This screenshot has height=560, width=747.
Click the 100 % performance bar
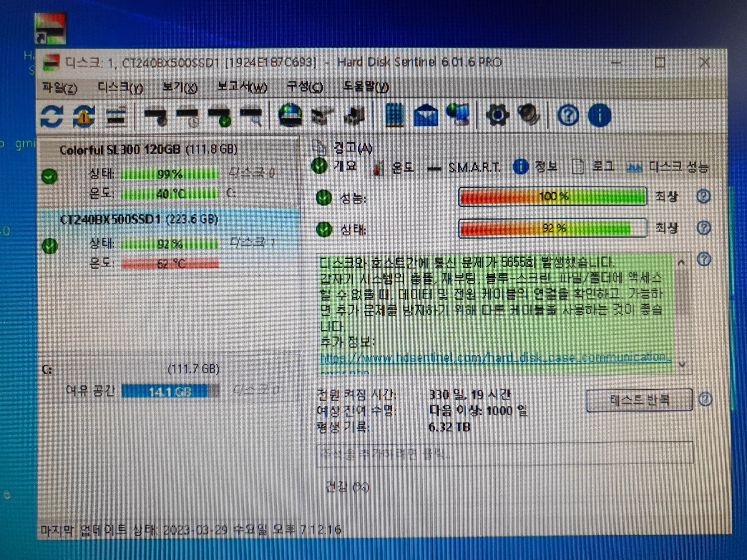coord(552,196)
